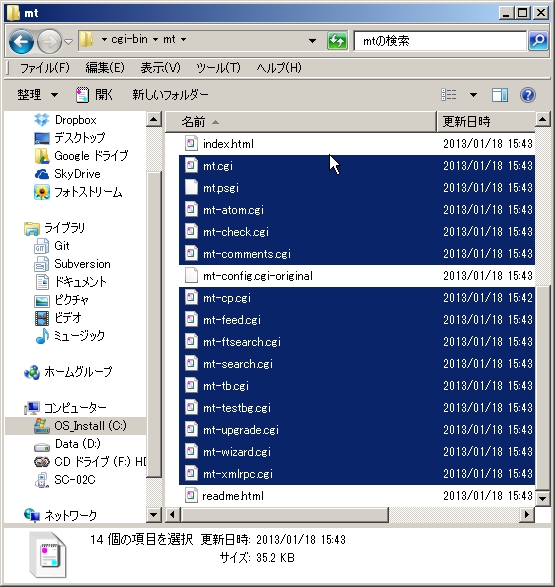The height and width of the screenshot is (587, 555).
Task: Click the 新しいフォルダー button
Action: coord(170,95)
